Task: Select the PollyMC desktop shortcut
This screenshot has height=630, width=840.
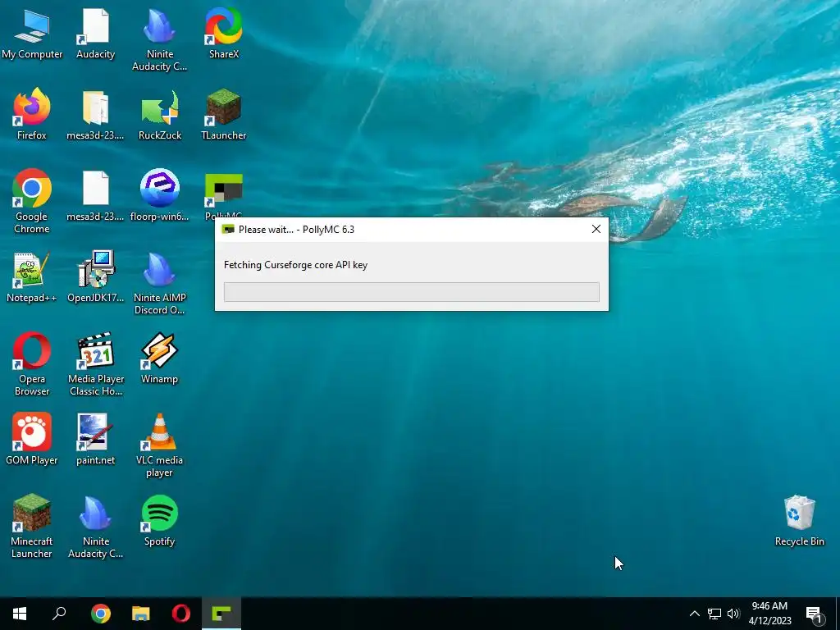Action: [x=224, y=194]
